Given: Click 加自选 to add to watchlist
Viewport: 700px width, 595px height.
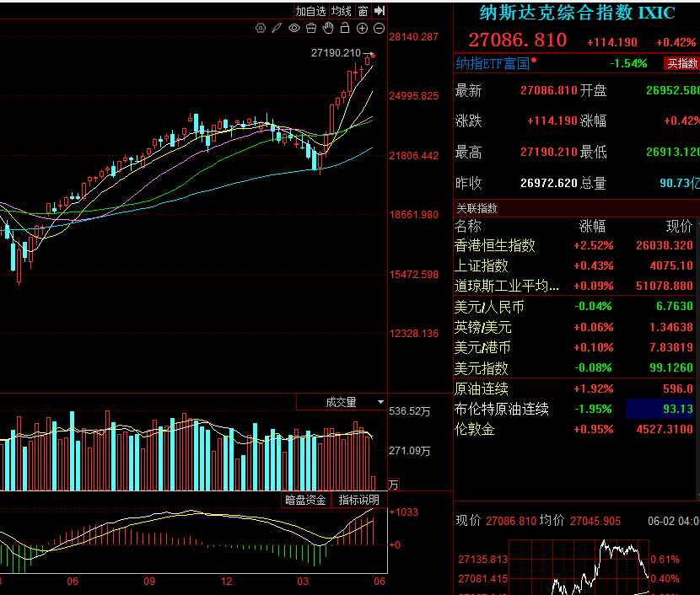Looking at the screenshot, I should pyautogui.click(x=310, y=11).
